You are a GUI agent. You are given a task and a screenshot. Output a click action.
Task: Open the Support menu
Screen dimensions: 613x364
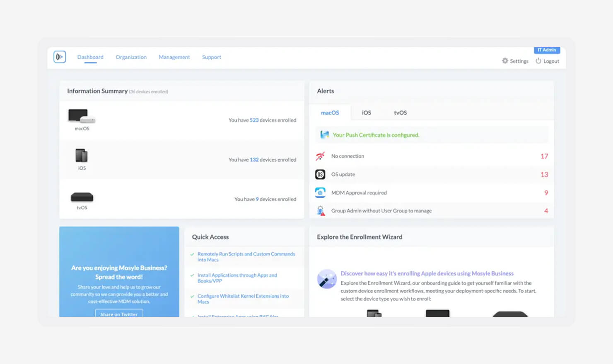click(x=211, y=57)
